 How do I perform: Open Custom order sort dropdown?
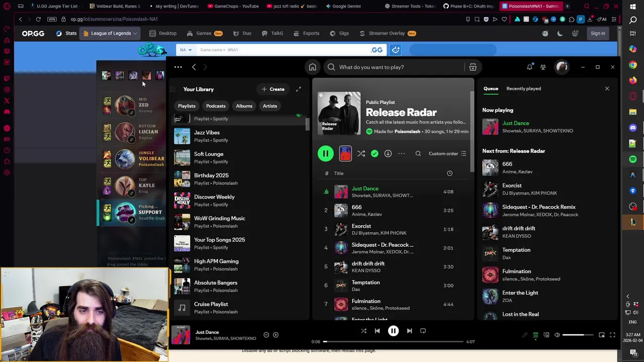447,154
